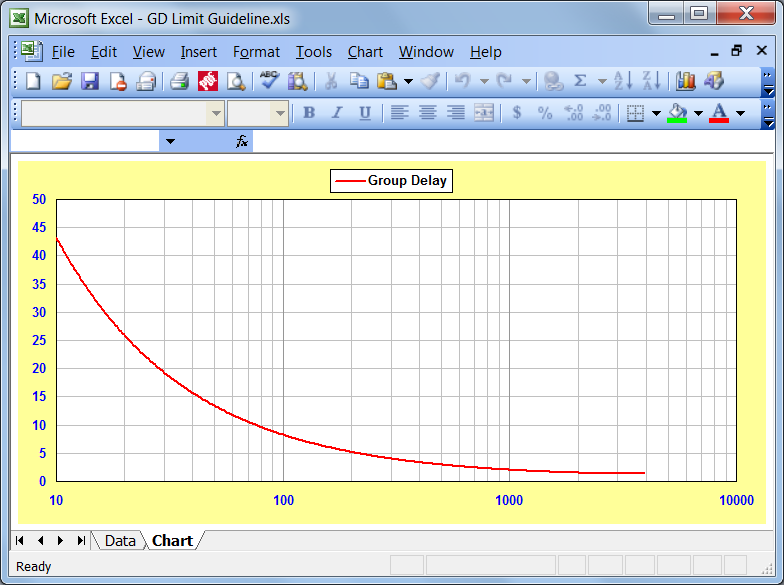Select the Format Painter brush

[430, 81]
